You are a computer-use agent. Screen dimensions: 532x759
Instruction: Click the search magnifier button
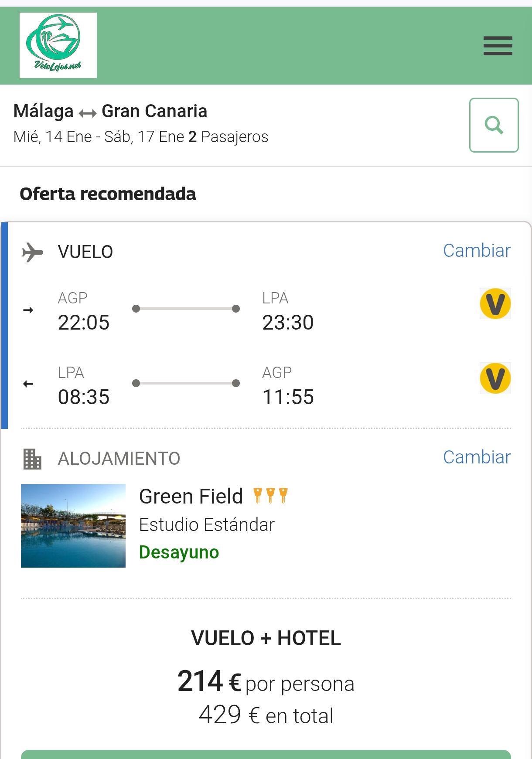494,125
